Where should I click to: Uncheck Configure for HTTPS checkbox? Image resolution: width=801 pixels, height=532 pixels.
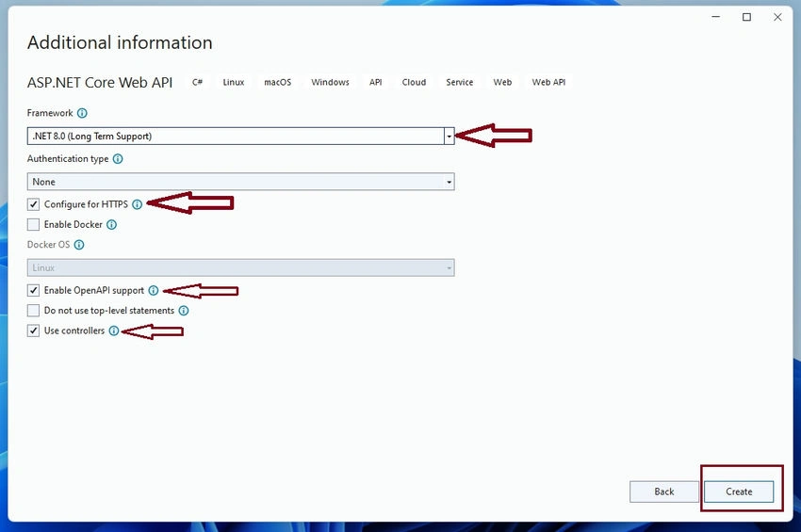pyautogui.click(x=33, y=204)
